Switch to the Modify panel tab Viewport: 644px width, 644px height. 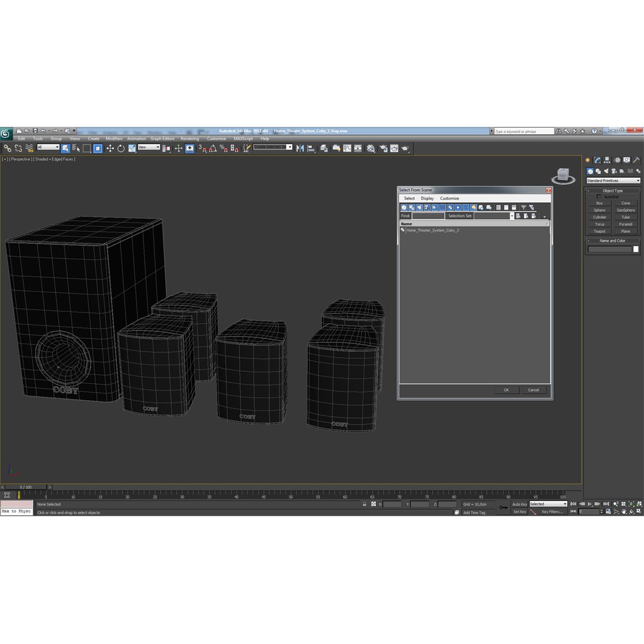click(597, 160)
